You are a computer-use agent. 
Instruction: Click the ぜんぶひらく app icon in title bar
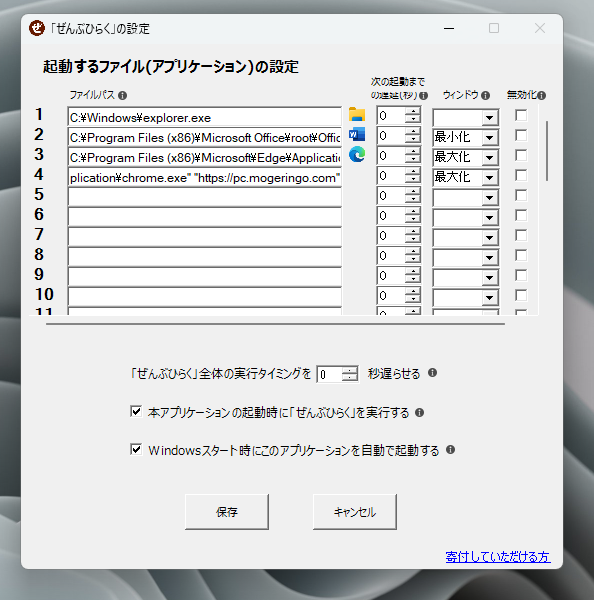37,28
